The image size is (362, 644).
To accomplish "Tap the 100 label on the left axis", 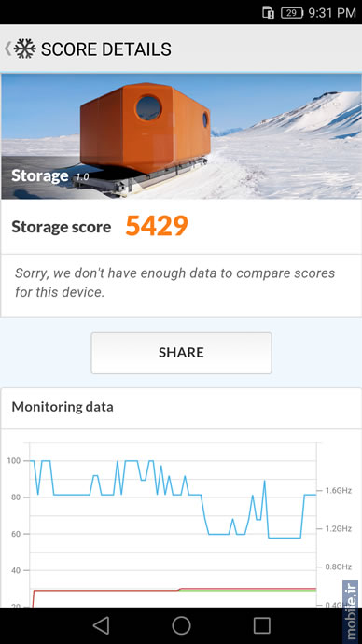I will [14, 461].
